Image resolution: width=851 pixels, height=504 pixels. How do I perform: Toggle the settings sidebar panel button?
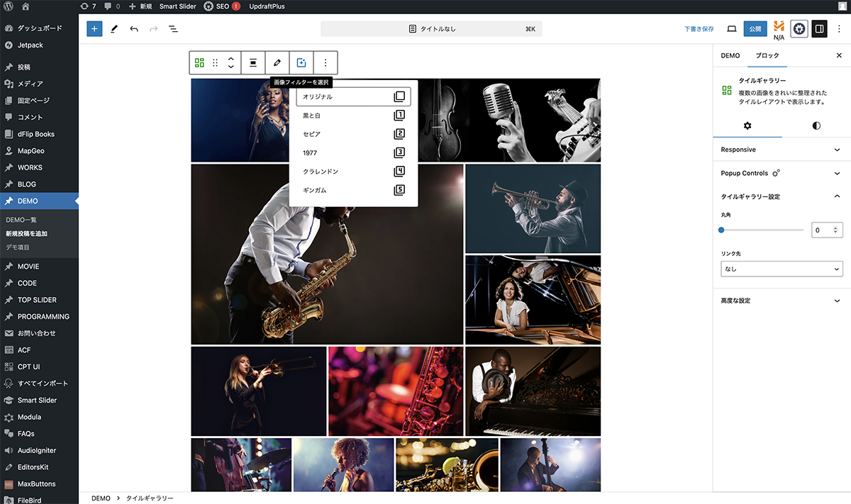(819, 29)
